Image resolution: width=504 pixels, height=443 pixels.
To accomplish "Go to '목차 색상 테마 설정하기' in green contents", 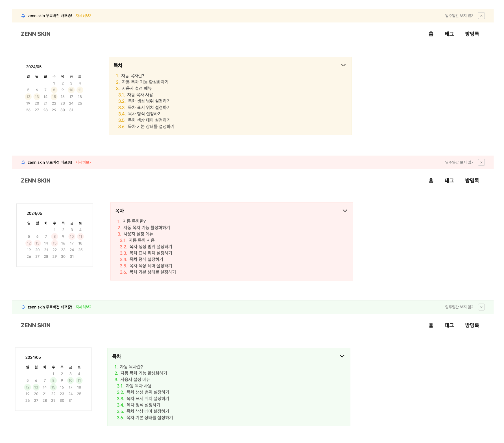I will 148,411.
